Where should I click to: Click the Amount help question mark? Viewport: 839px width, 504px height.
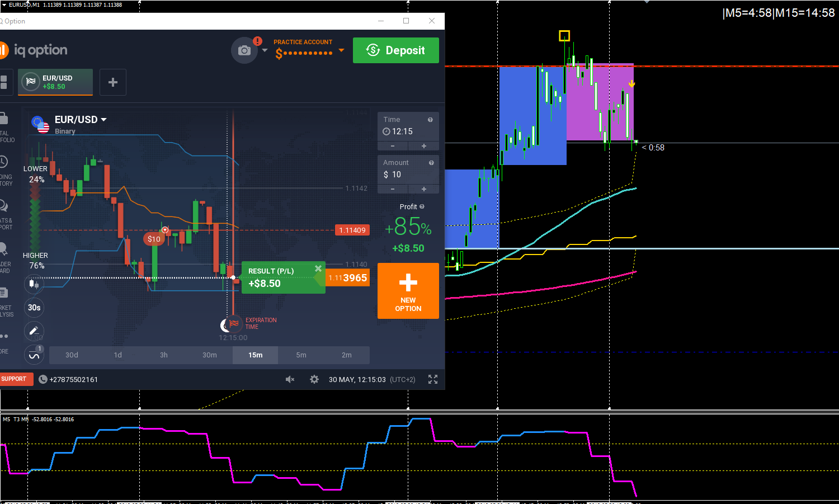[431, 163]
